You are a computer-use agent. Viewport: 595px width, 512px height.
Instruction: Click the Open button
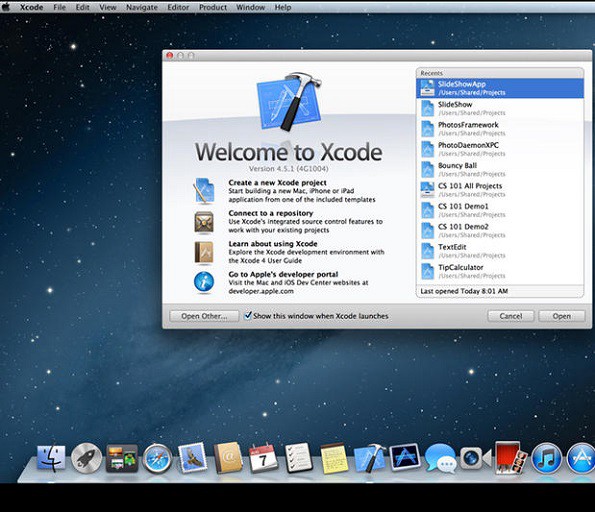[562, 316]
